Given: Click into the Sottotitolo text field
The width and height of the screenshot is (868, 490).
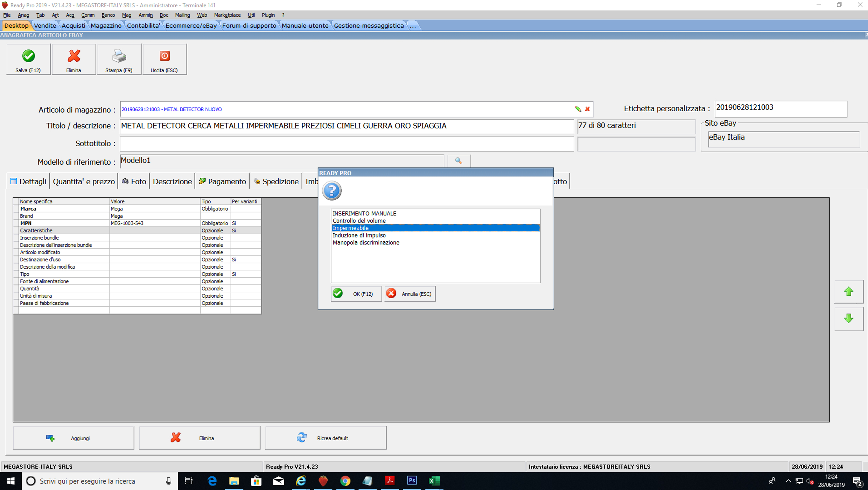Looking at the screenshot, I should [346, 144].
